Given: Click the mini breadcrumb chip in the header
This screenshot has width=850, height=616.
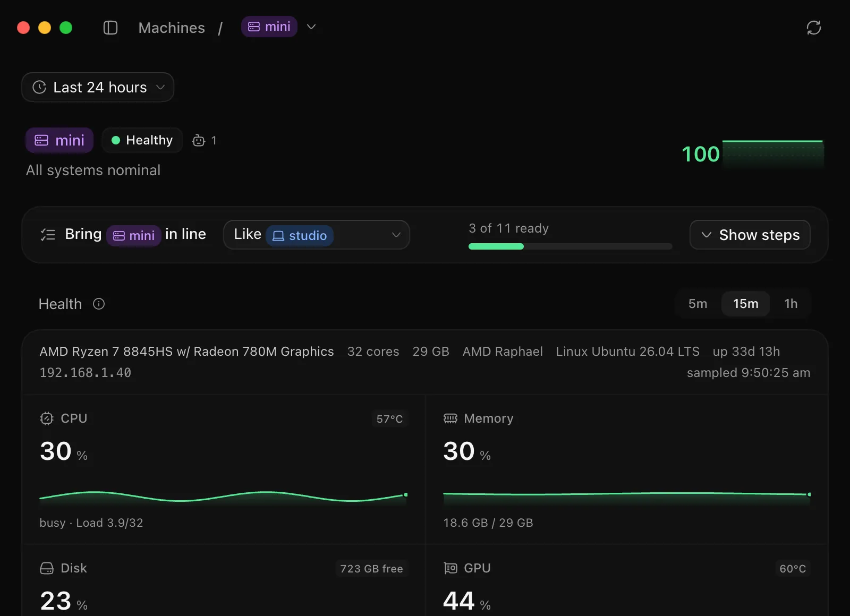Looking at the screenshot, I should [269, 27].
